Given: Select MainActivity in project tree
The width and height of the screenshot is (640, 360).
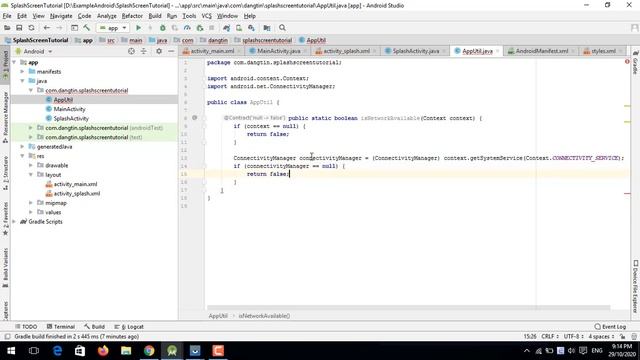Looking at the screenshot, I should (69, 109).
